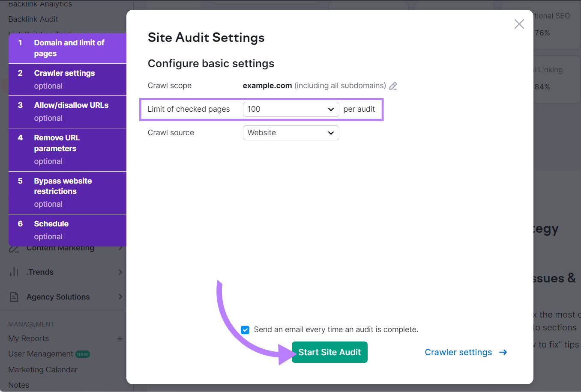Toggle the email notification checkbox
This screenshot has width=581, height=392.
pyautogui.click(x=245, y=330)
